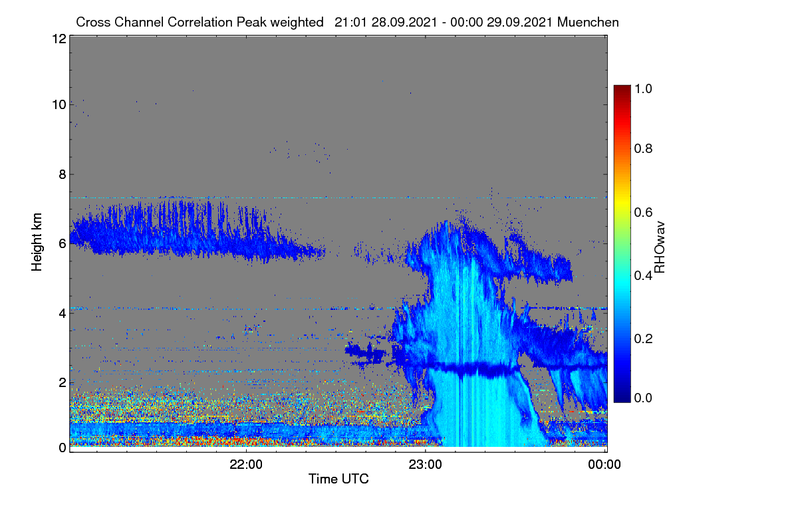Click the 'Muenchen' station name in title

point(589,22)
